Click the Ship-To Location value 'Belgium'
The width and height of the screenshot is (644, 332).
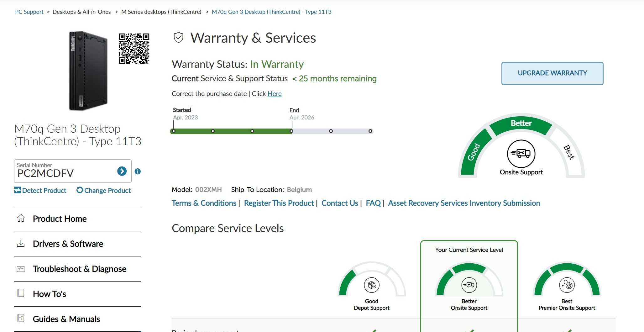pos(299,190)
